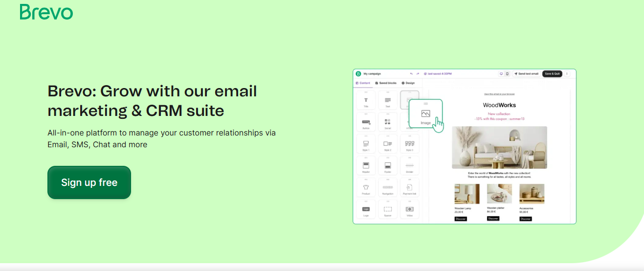
Task: Choose the Header layout block
Action: click(x=366, y=166)
